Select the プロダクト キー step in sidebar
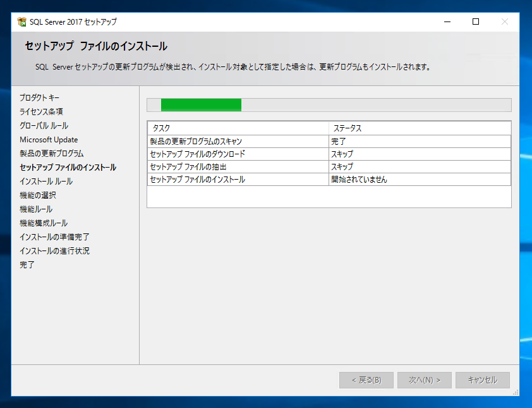 (x=39, y=98)
